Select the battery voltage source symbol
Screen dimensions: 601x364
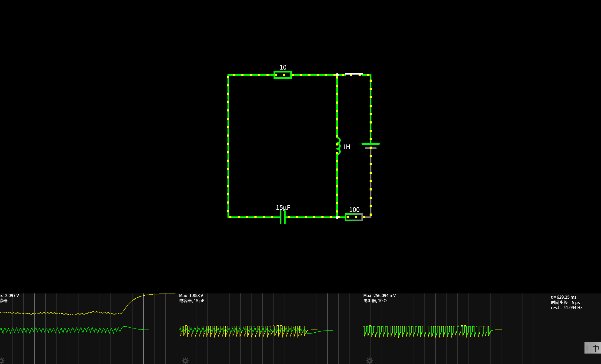(x=371, y=146)
